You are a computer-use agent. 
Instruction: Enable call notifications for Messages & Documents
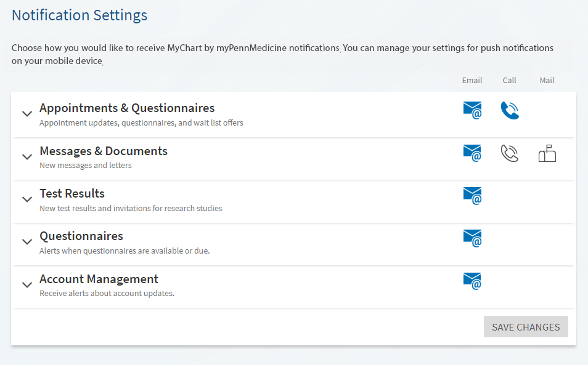tap(510, 153)
